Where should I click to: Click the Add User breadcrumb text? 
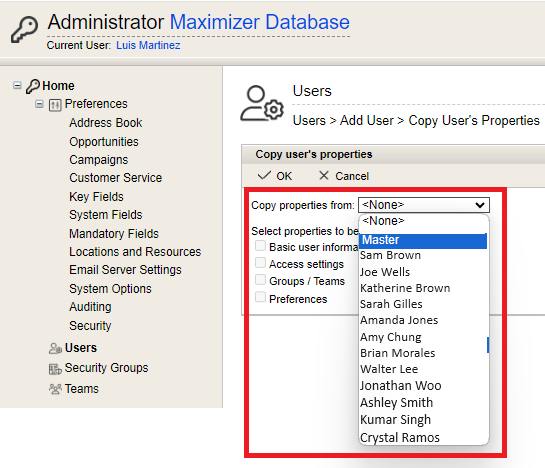(367, 121)
